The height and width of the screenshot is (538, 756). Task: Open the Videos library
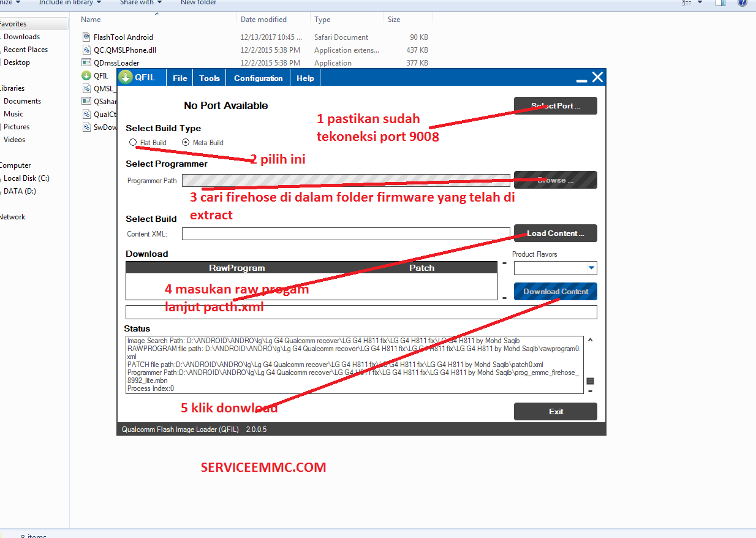coord(15,140)
